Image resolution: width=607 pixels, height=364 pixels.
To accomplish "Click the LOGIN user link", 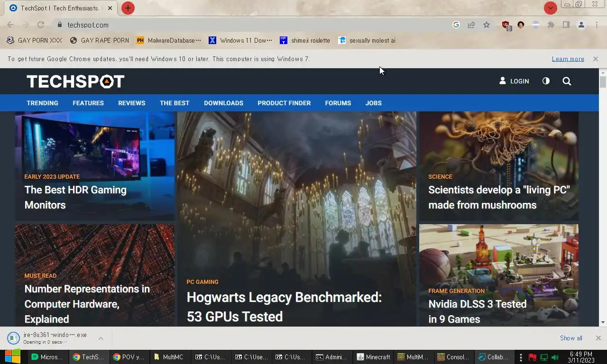I will pos(514,81).
